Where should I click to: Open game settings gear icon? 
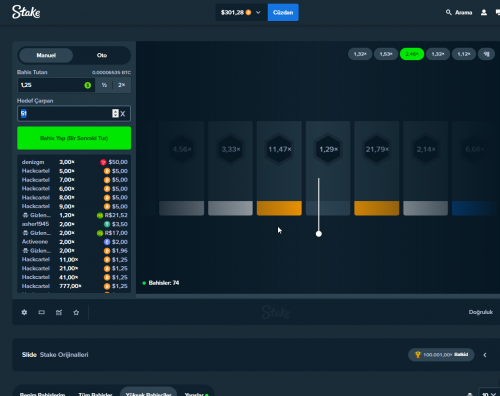pos(24,312)
